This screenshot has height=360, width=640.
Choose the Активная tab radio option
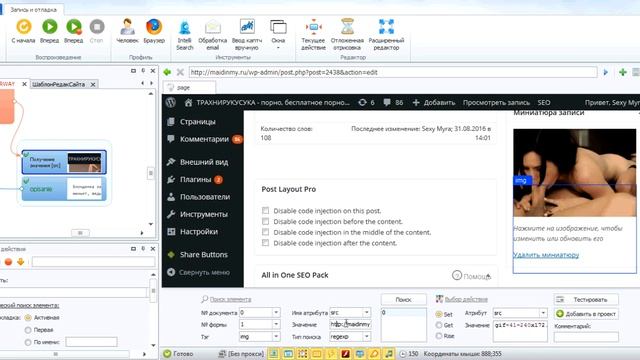click(28, 318)
